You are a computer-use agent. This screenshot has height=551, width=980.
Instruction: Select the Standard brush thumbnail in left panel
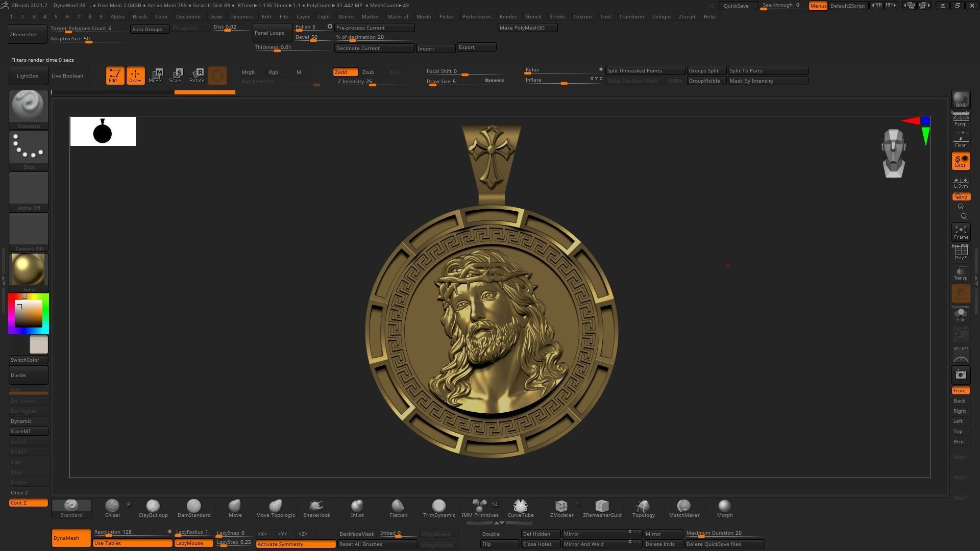tap(29, 109)
